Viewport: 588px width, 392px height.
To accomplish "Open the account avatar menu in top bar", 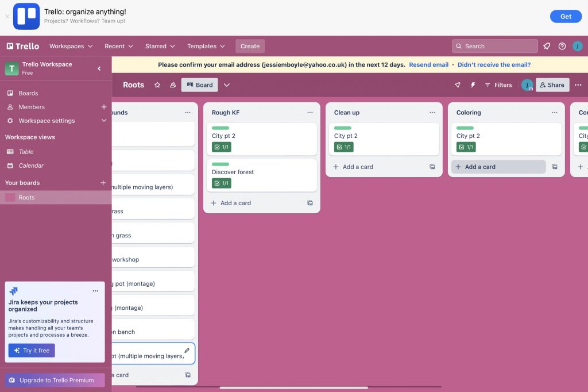I will (577, 46).
